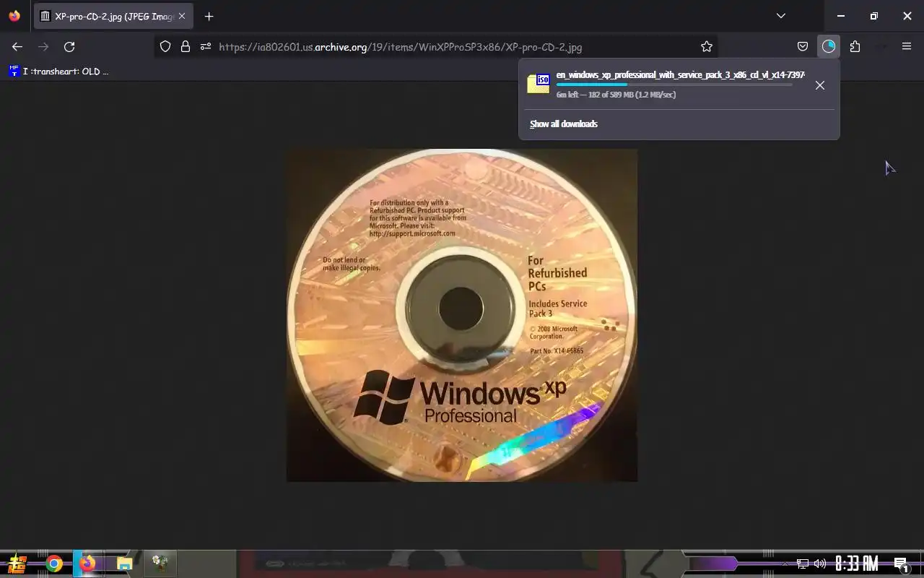
Task: Open the 8:33 AM clock
Action: coord(856,564)
